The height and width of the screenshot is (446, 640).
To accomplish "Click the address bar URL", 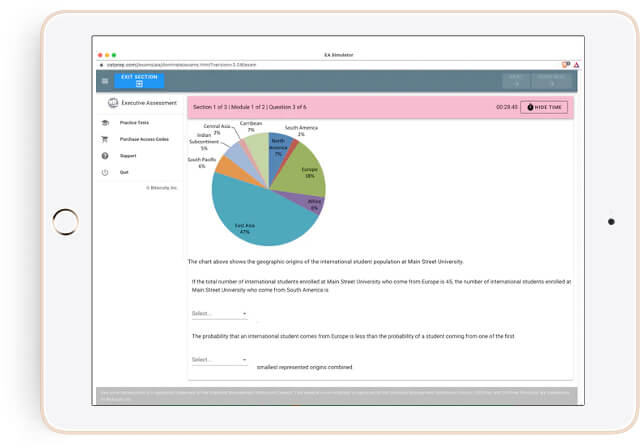I will click(x=181, y=65).
